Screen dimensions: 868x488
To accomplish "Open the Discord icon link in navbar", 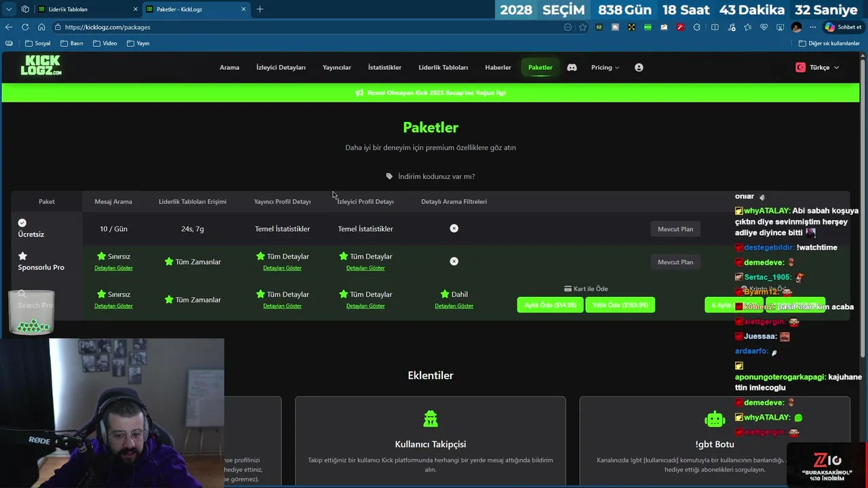I will tap(572, 67).
